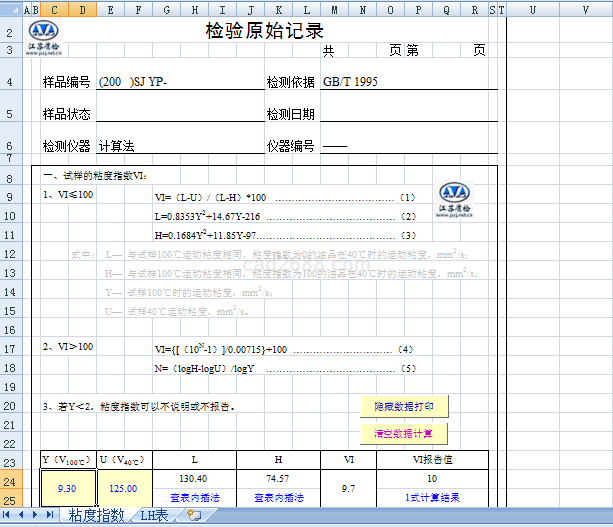This screenshot has width=613, height=527.
Task: Select column U header
Action: coord(532,10)
